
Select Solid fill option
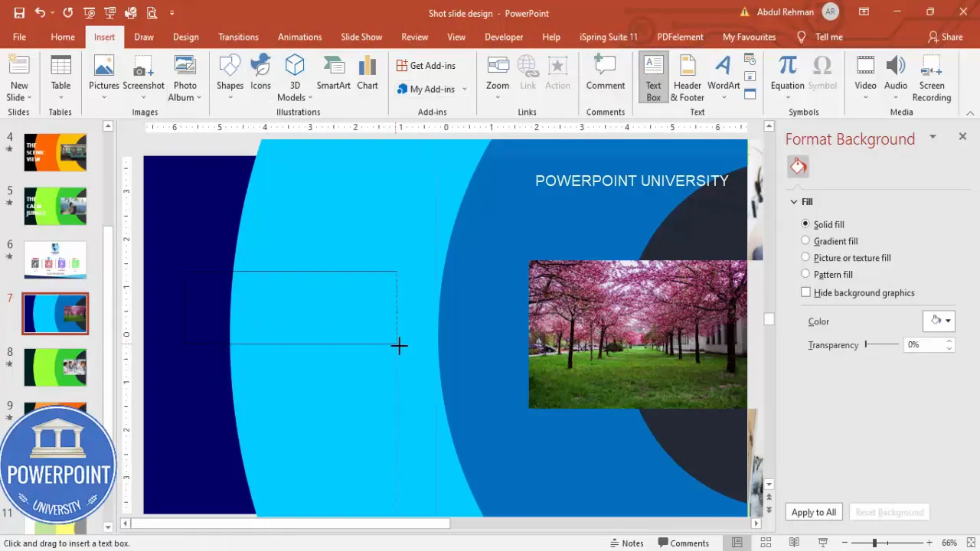click(822, 224)
